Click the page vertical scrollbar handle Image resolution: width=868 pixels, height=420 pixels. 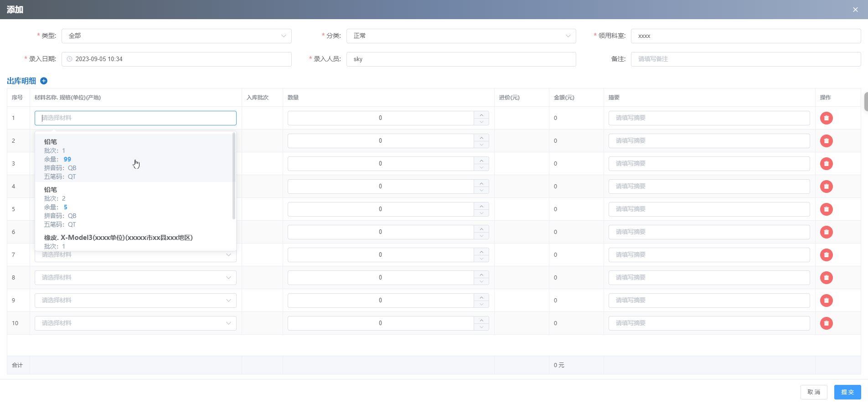point(866,102)
